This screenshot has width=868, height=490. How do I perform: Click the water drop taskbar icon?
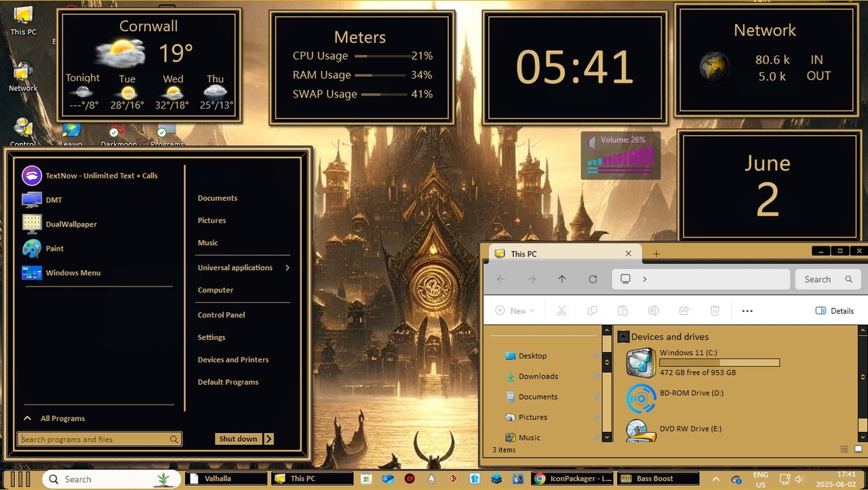431,478
